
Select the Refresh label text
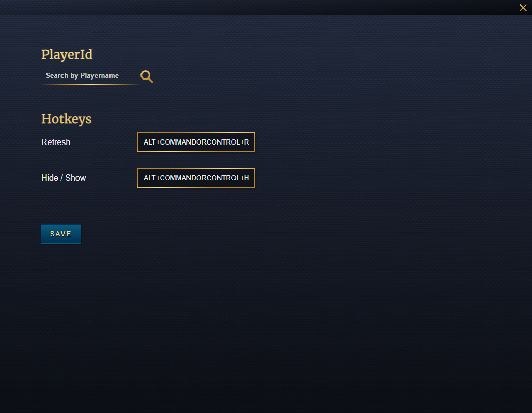pyautogui.click(x=56, y=142)
